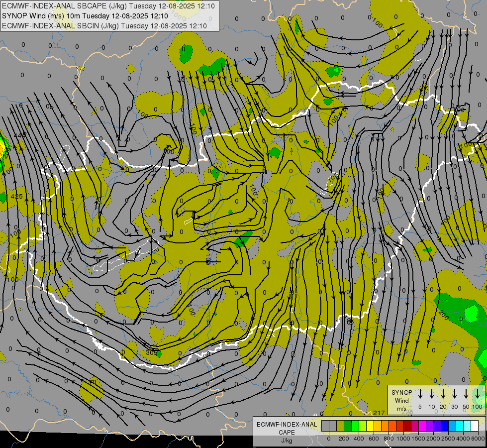Click the 'CAPE' legend label
487x448 pixels.
pyautogui.click(x=287, y=432)
